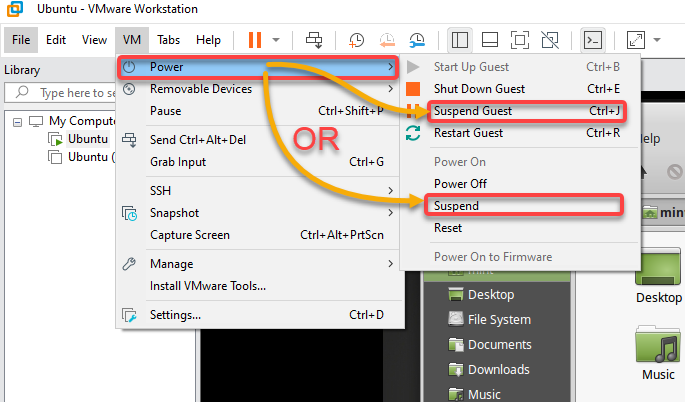
Task: Select Pause in the VM menu
Action: pos(258,111)
